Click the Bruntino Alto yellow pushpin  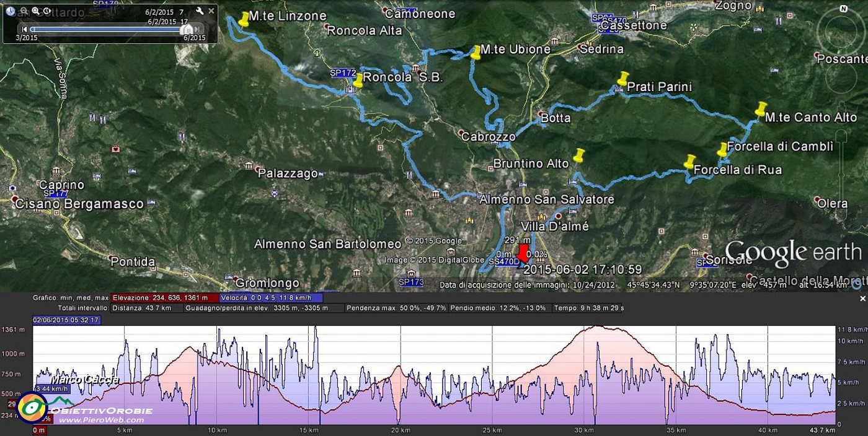tap(579, 155)
